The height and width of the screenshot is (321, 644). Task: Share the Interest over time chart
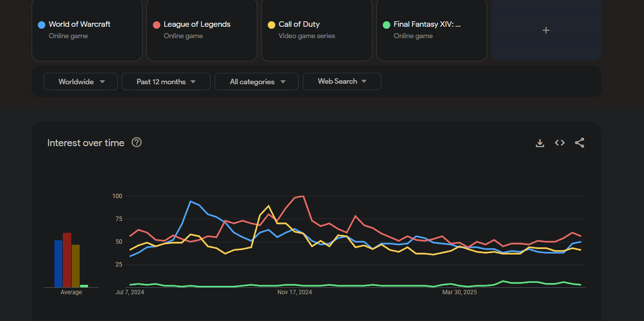tap(579, 143)
